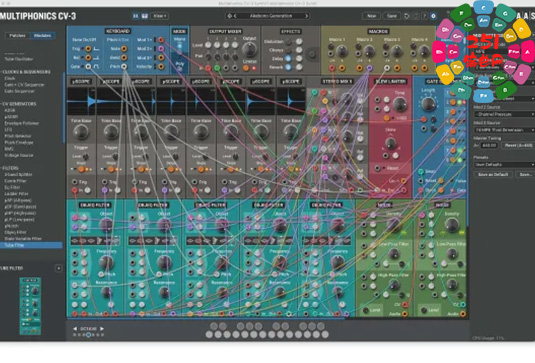The image size is (535, 363).
Task: Go to the previous preset with left arrow
Action: [235, 16]
